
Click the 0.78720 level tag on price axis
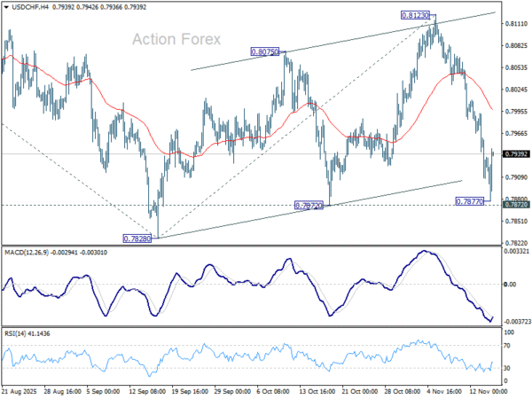pyautogui.click(x=515, y=205)
